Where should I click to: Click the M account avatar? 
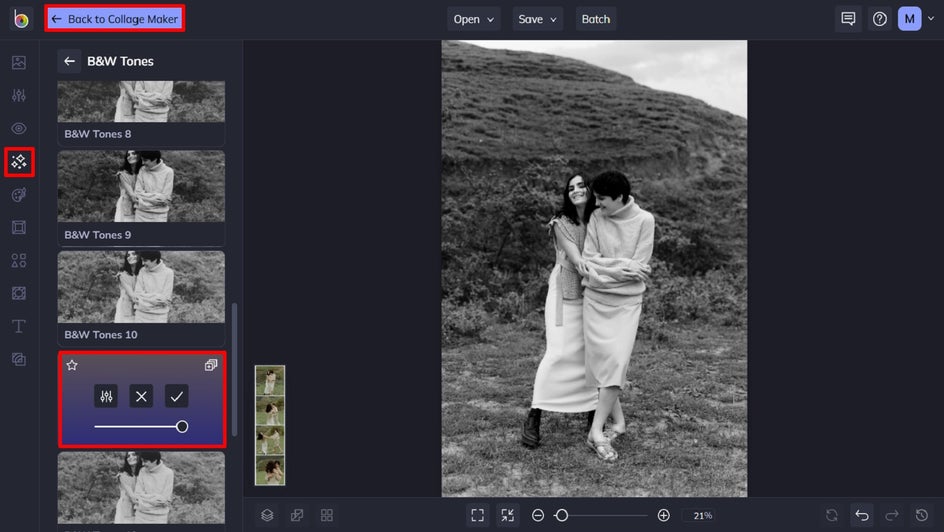click(909, 19)
